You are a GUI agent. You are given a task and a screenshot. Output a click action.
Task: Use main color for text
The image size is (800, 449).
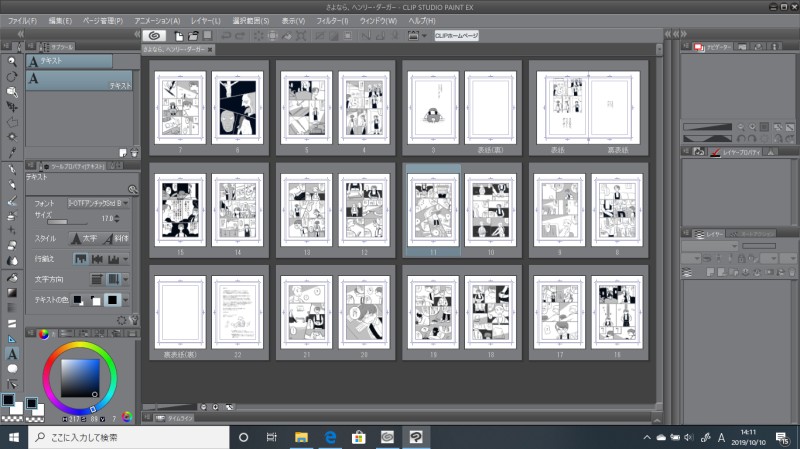[x=78, y=300]
